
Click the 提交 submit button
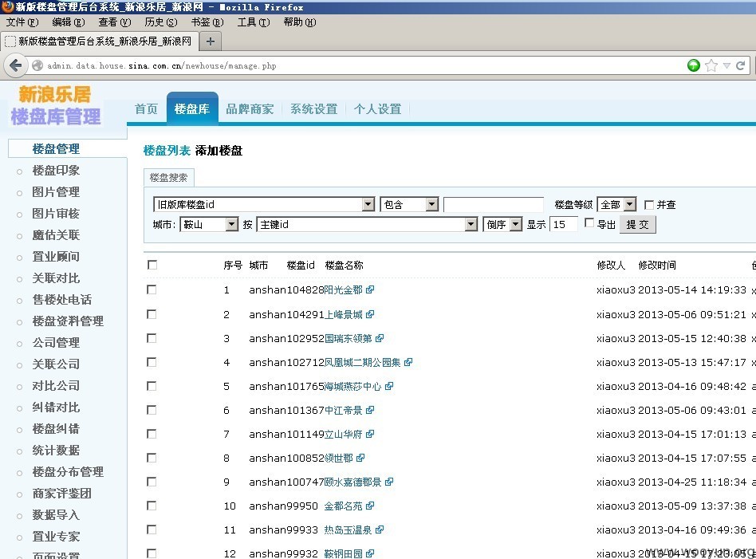point(638,224)
